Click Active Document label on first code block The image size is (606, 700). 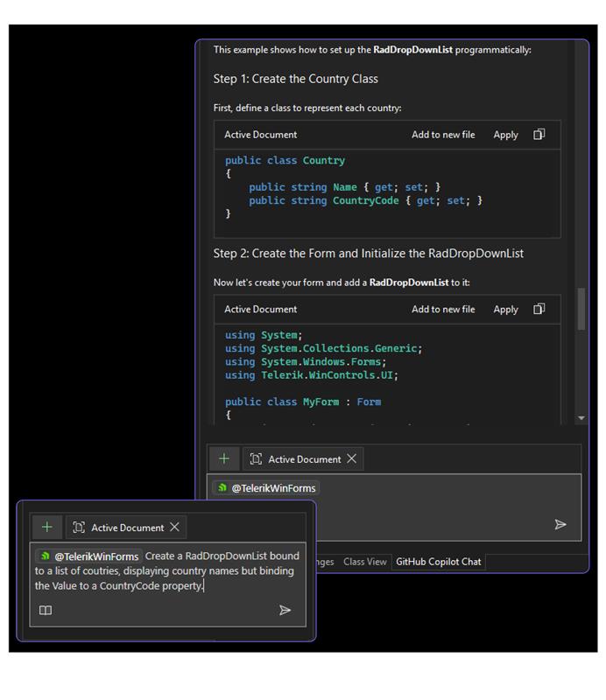[x=260, y=135]
